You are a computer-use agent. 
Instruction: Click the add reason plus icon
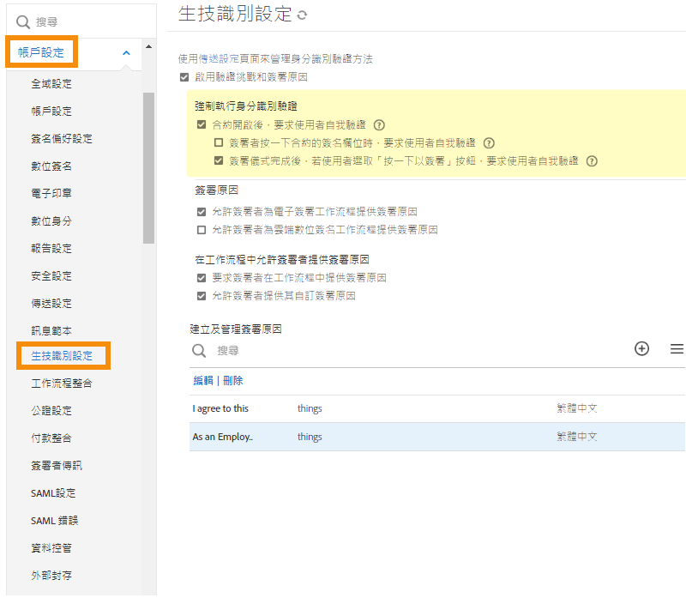(641, 348)
